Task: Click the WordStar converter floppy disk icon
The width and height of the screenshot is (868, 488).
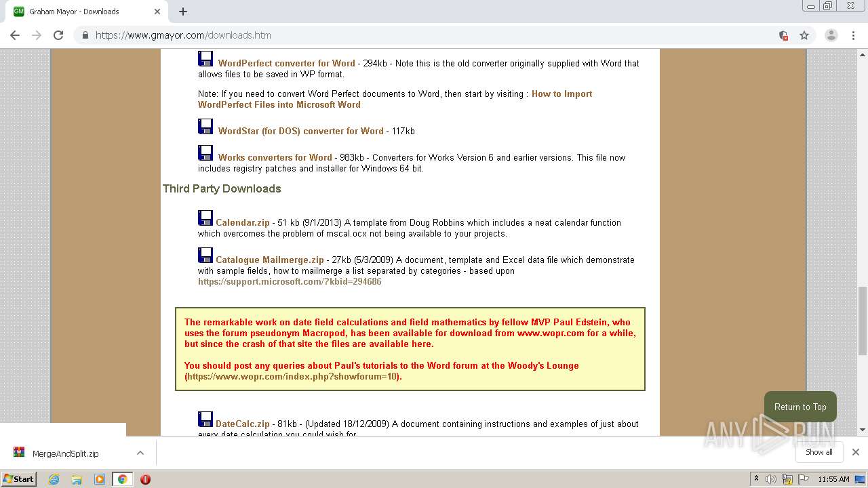Action: tap(205, 127)
